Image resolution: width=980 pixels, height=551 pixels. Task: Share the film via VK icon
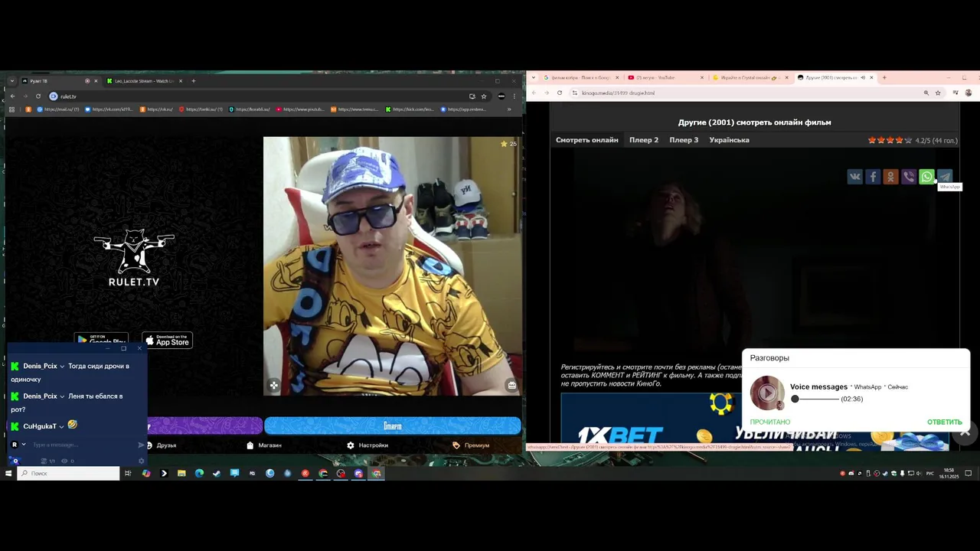coord(854,177)
